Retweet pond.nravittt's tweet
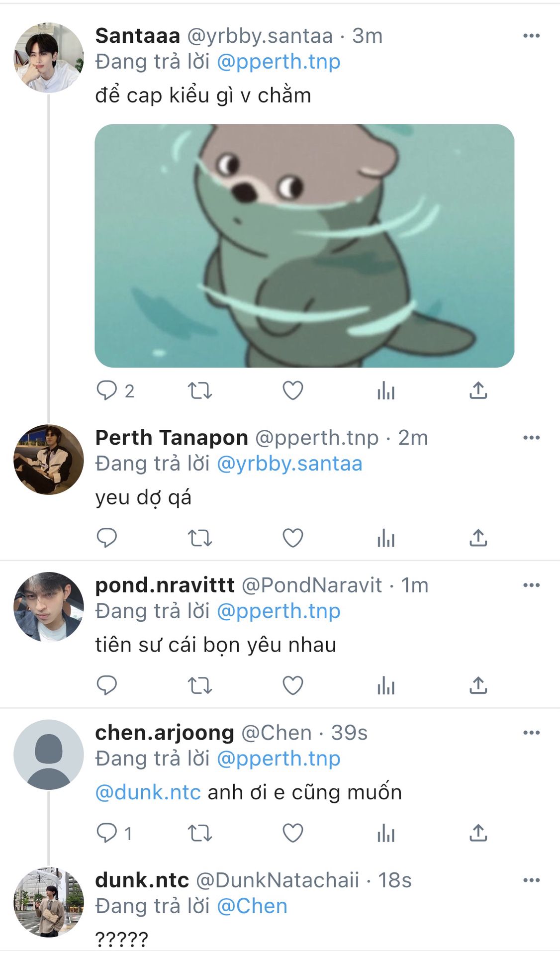560x955 pixels. 199,685
